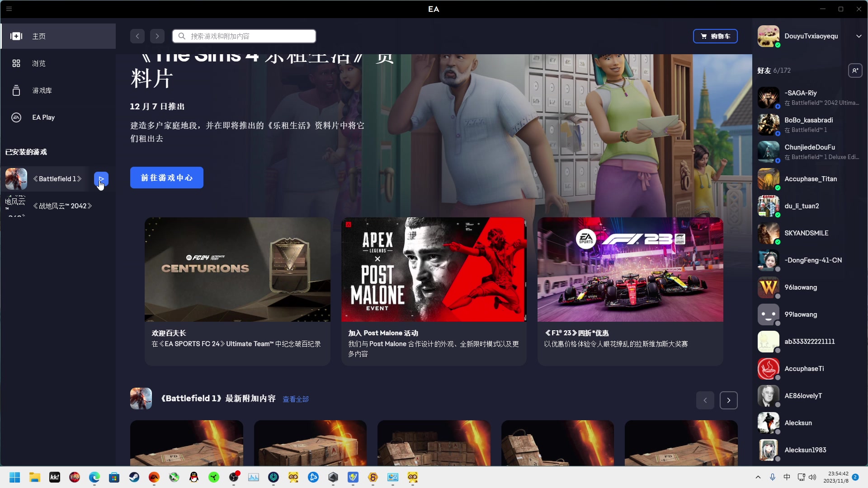Click the EA app taskbar icon

(154, 477)
